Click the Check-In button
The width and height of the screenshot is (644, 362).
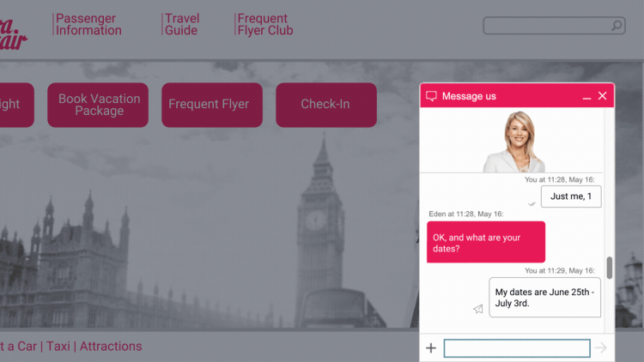pyautogui.click(x=326, y=105)
